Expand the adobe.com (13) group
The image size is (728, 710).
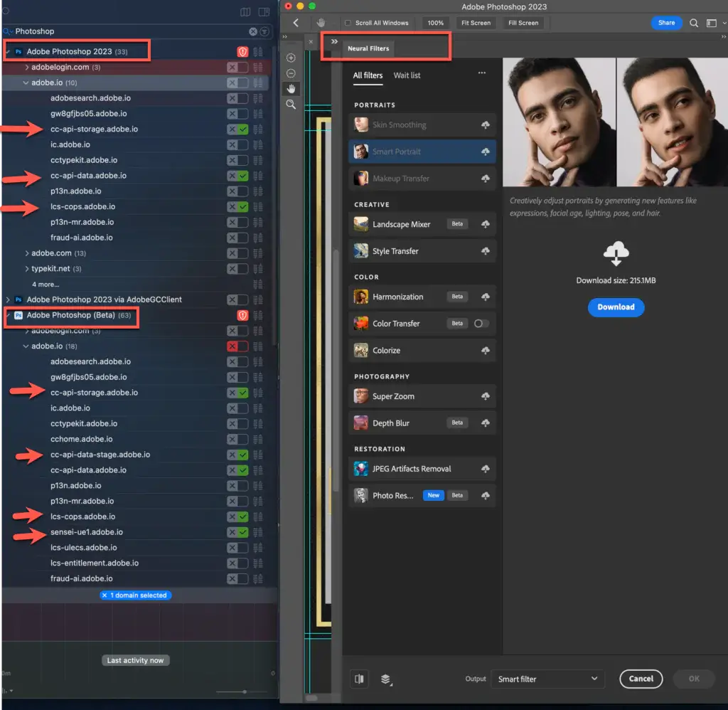click(26, 253)
